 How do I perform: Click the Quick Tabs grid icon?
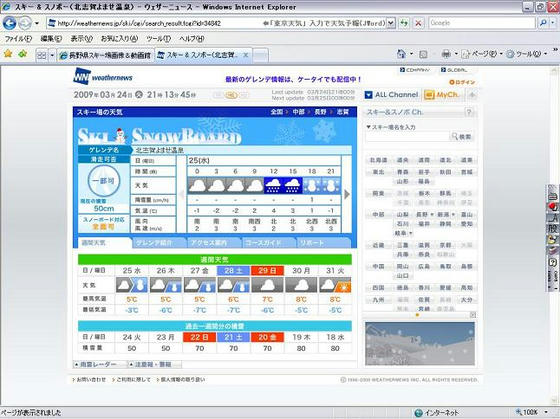coord(42,55)
